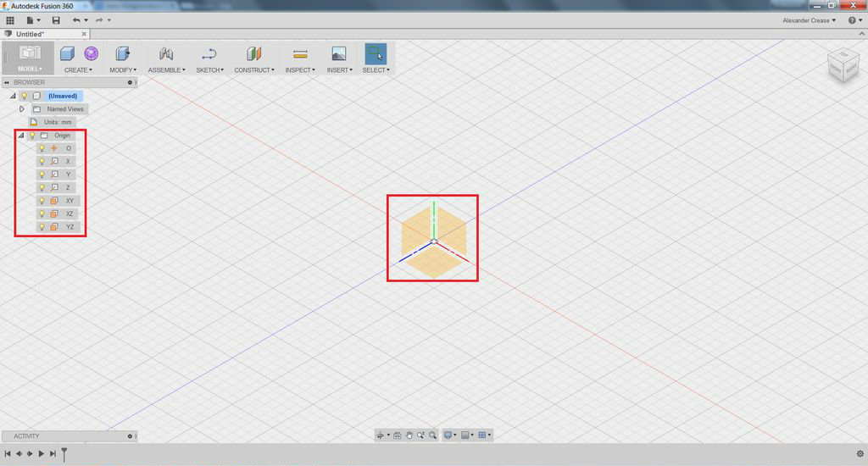Open the Alexander Crease account menu
The image size is (868, 466).
point(809,20)
